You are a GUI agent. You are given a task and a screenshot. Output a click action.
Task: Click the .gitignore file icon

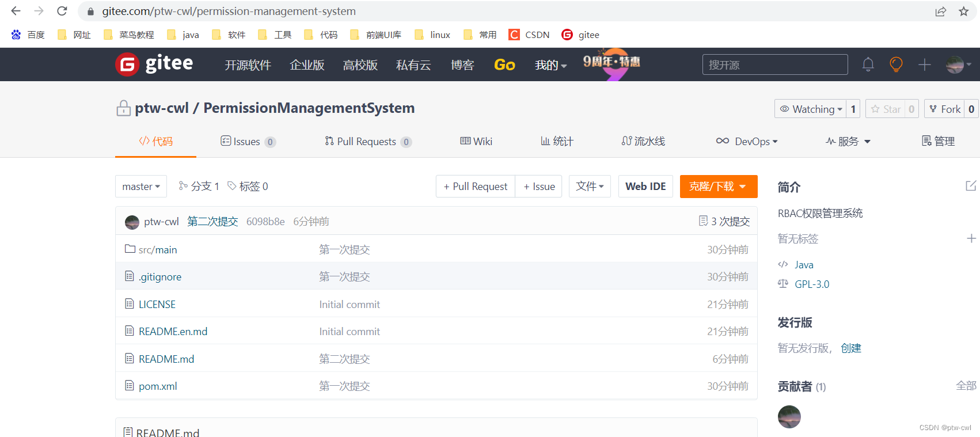click(x=130, y=276)
